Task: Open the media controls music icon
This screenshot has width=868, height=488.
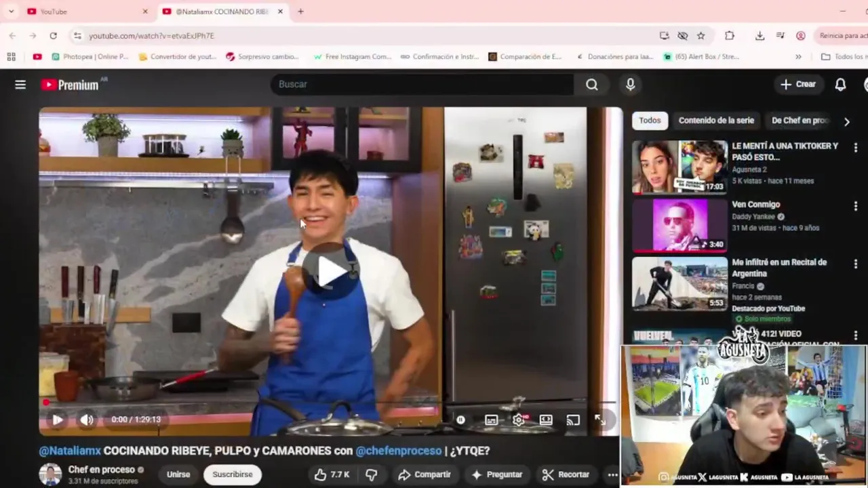Action: (781, 35)
